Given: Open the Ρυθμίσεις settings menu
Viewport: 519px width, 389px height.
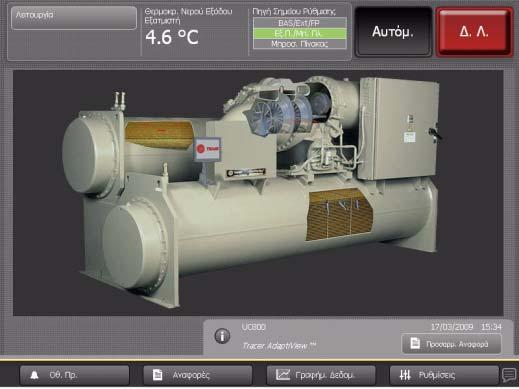Looking at the screenshot, I should (444, 375).
